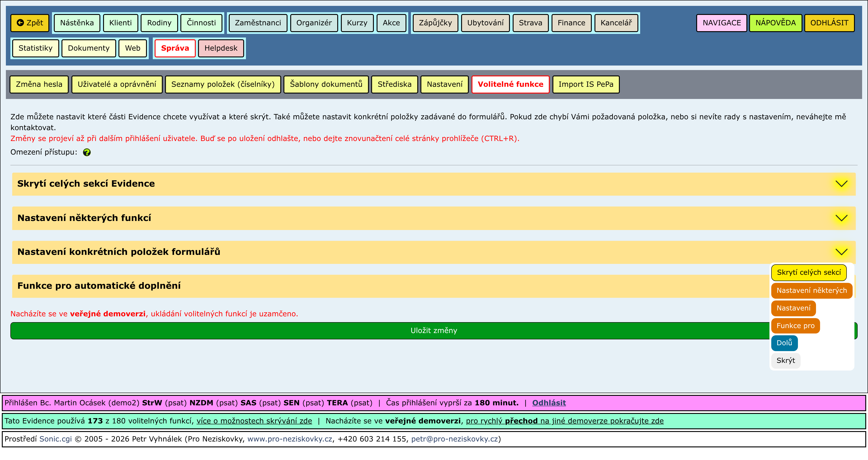Open Seznamy položek (číselníky) tab

(223, 84)
